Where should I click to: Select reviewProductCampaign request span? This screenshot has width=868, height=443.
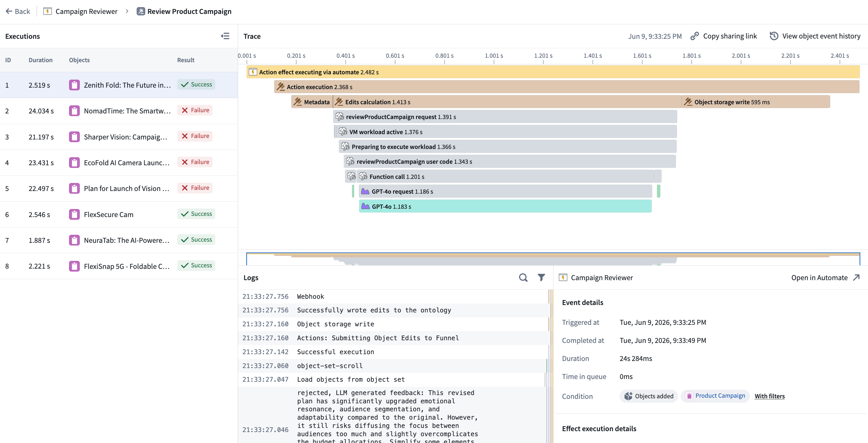pyautogui.click(x=505, y=117)
